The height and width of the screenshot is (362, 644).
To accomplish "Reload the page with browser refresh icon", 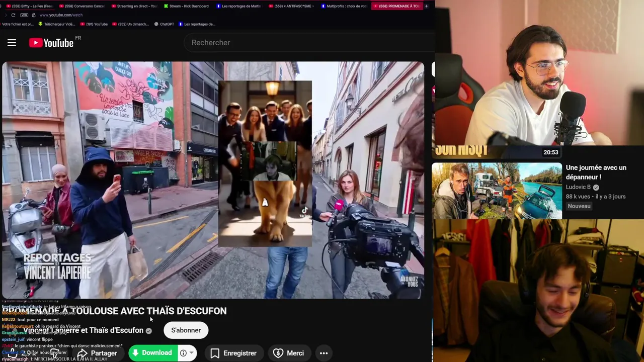I will 13,15.
